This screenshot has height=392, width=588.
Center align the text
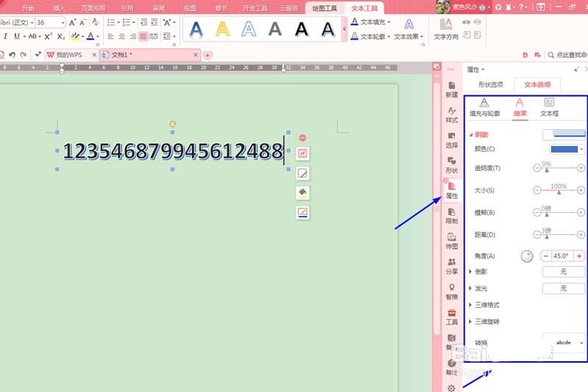[122, 36]
